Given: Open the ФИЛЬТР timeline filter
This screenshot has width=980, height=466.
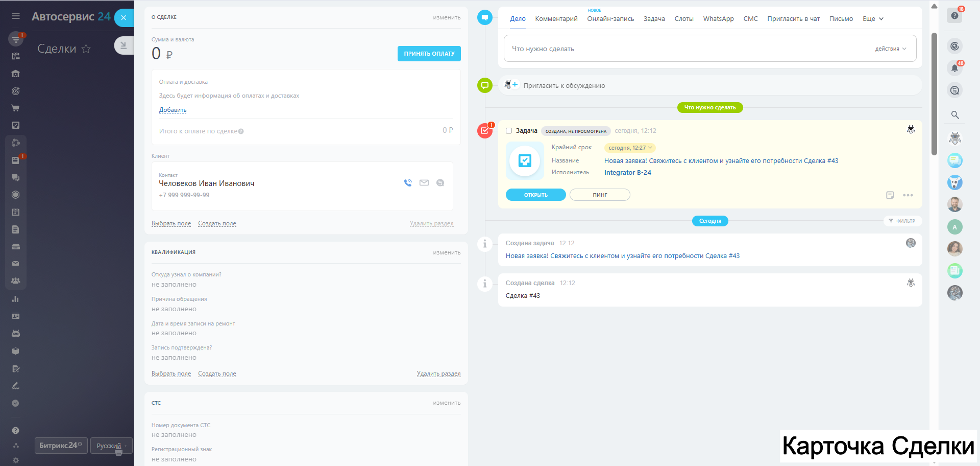Looking at the screenshot, I should [x=902, y=221].
